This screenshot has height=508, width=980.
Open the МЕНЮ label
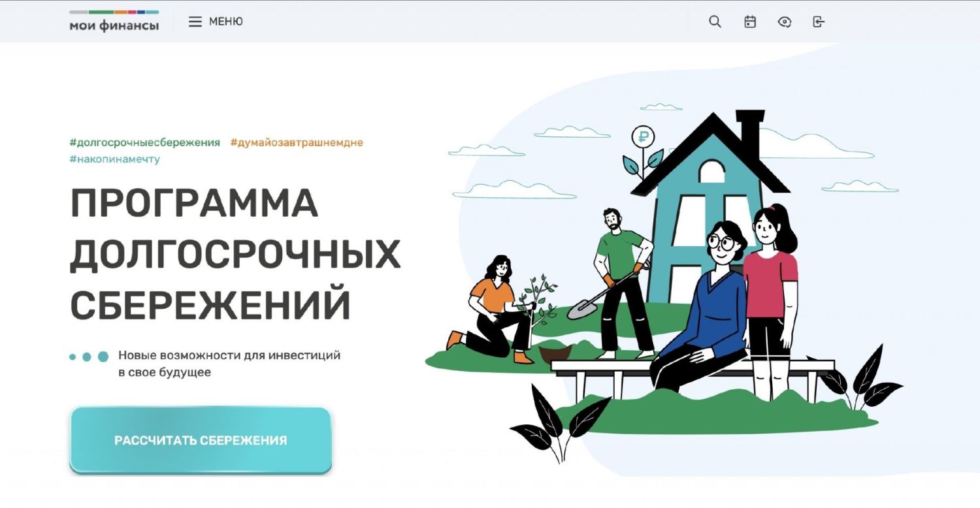coord(226,22)
